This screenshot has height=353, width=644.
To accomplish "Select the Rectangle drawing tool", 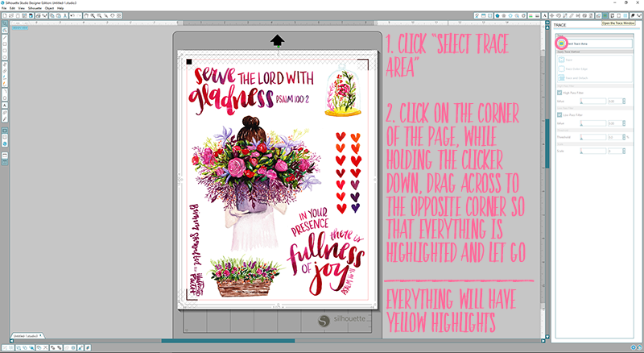I will coord(5,44).
